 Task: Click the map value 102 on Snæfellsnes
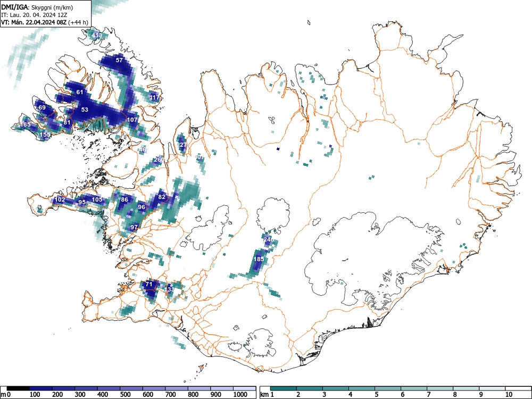tap(60, 199)
